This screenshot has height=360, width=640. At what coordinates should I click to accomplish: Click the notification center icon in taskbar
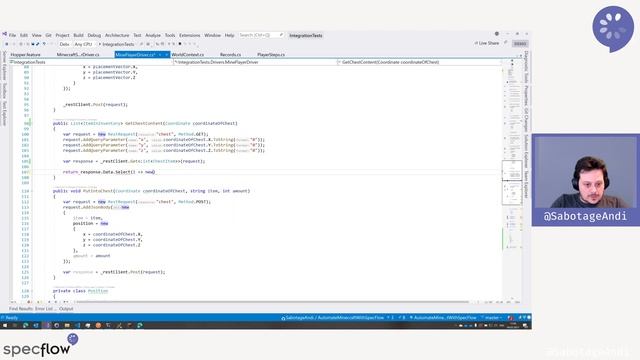(525, 325)
